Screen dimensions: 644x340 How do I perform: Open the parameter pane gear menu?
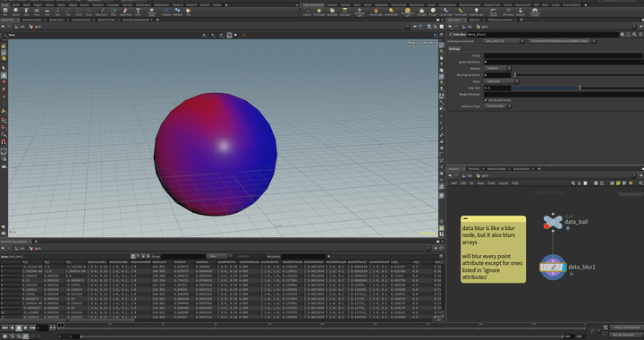click(623, 35)
